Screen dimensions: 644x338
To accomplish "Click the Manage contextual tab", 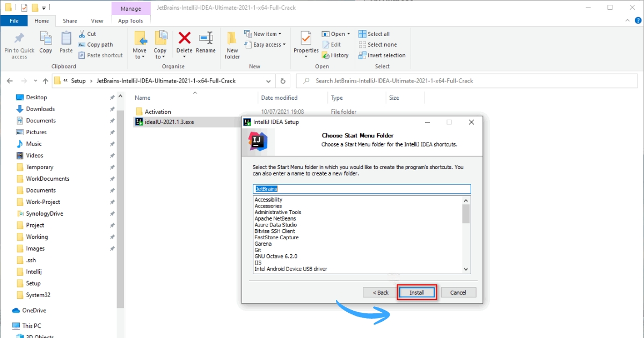I will coord(130,9).
